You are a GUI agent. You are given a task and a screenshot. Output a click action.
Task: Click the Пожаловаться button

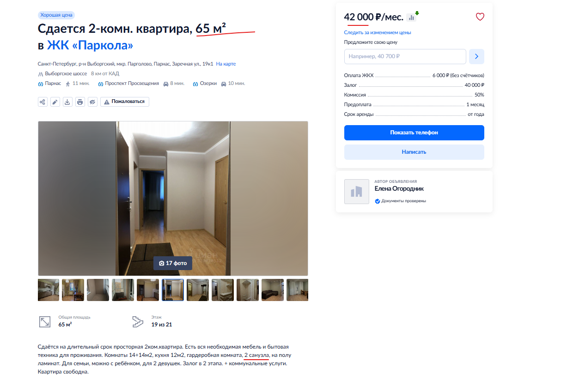125,102
